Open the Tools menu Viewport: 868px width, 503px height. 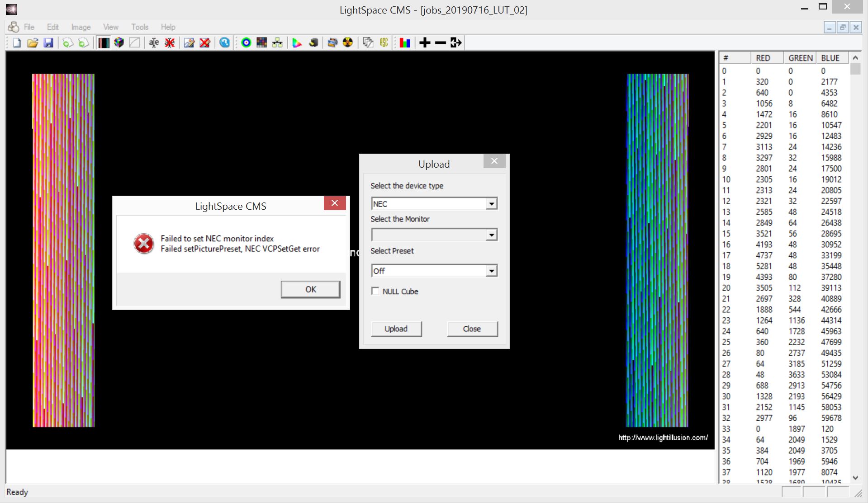tap(140, 27)
